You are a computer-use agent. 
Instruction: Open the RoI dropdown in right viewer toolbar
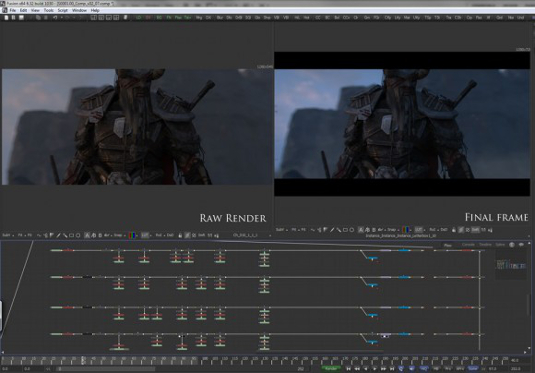tap(434, 230)
